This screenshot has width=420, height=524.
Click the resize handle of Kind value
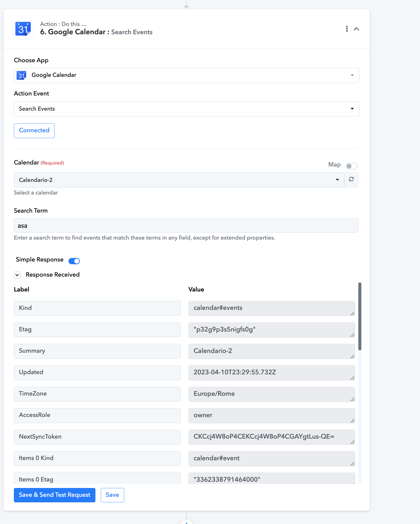pyautogui.click(x=352, y=313)
